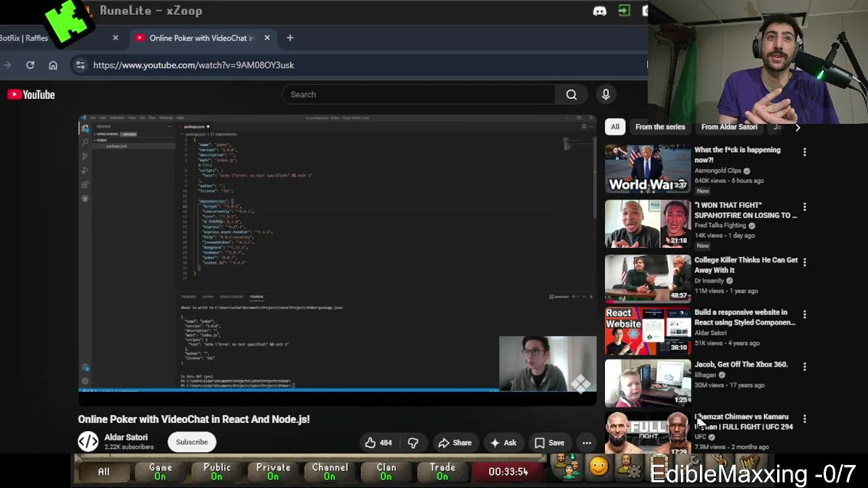
Task: Open options for Khamzat Chimaev video
Action: pos(804,419)
